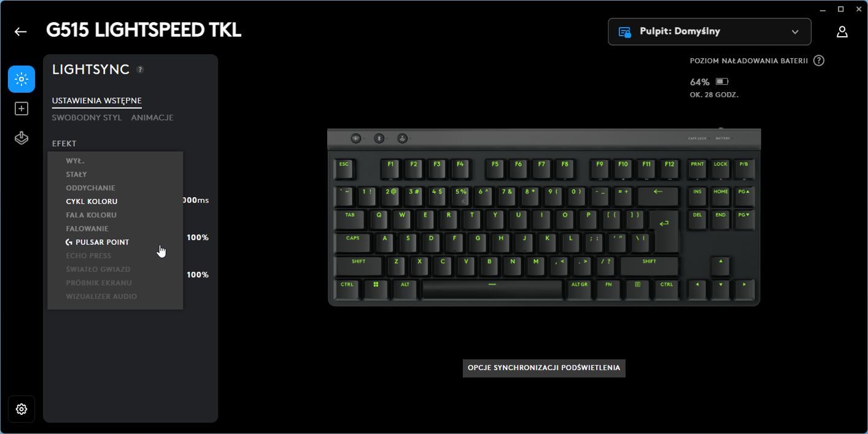Expand the Pulpit: Domyślny profile dropdown
The height and width of the screenshot is (434, 868).
tap(710, 31)
